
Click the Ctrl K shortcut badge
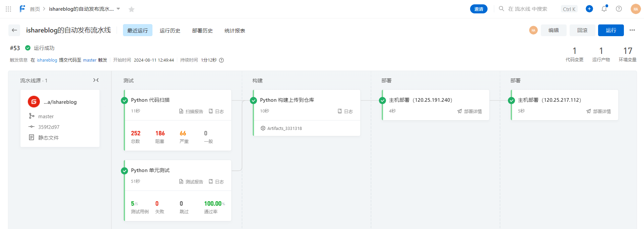pyautogui.click(x=569, y=9)
